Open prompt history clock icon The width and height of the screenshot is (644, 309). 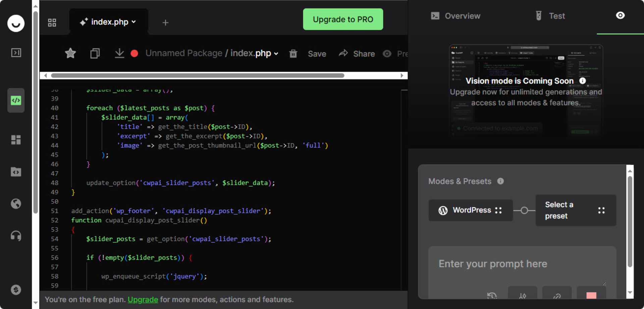pyautogui.click(x=492, y=296)
